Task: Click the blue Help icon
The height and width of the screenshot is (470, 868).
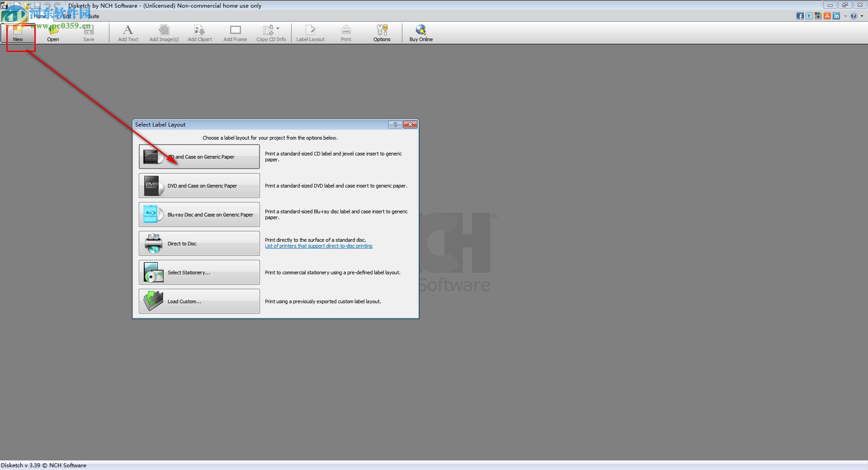Action: tap(854, 16)
